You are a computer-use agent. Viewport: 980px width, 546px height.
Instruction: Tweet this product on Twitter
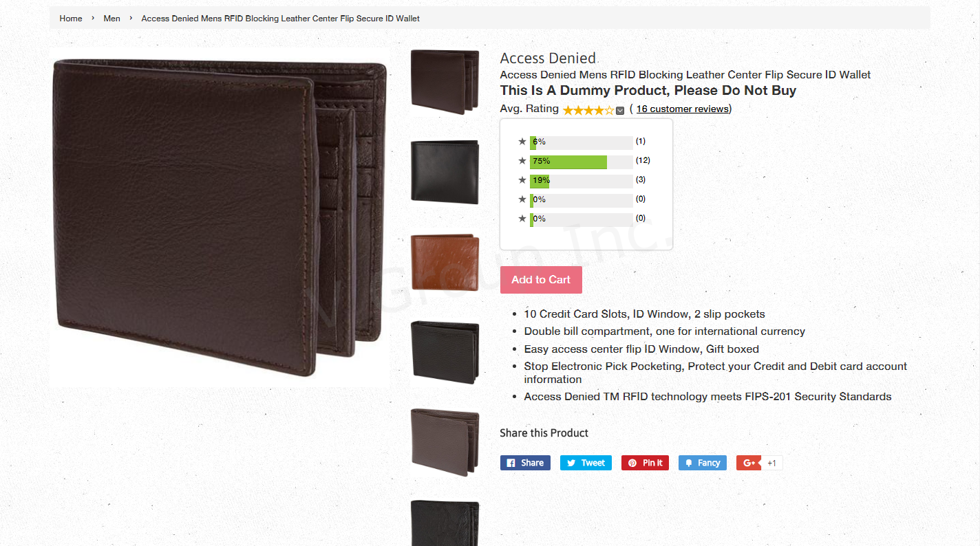pyautogui.click(x=586, y=463)
